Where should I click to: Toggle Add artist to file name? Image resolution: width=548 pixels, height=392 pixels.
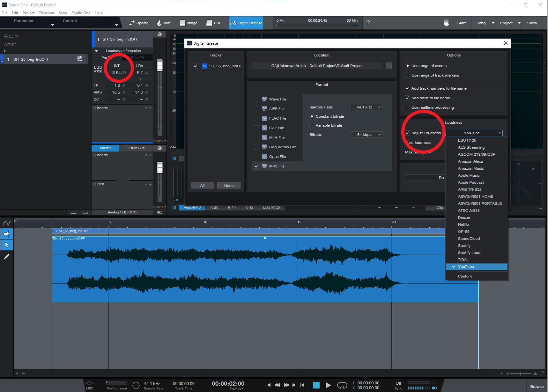tap(407, 98)
